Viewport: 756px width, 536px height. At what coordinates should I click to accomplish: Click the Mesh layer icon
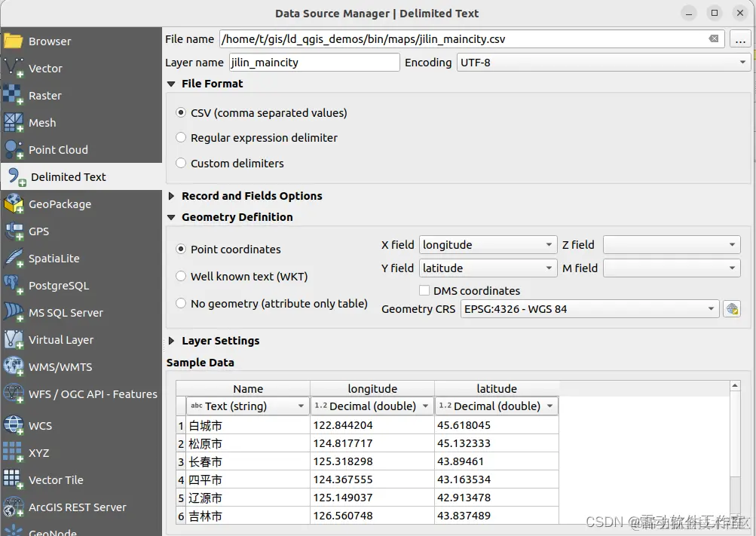pyautogui.click(x=13, y=122)
